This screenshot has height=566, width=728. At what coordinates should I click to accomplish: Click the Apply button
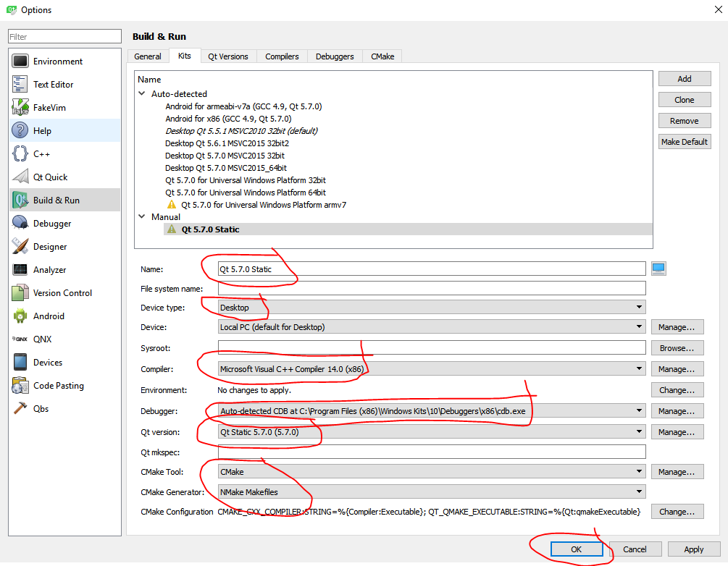point(694,549)
